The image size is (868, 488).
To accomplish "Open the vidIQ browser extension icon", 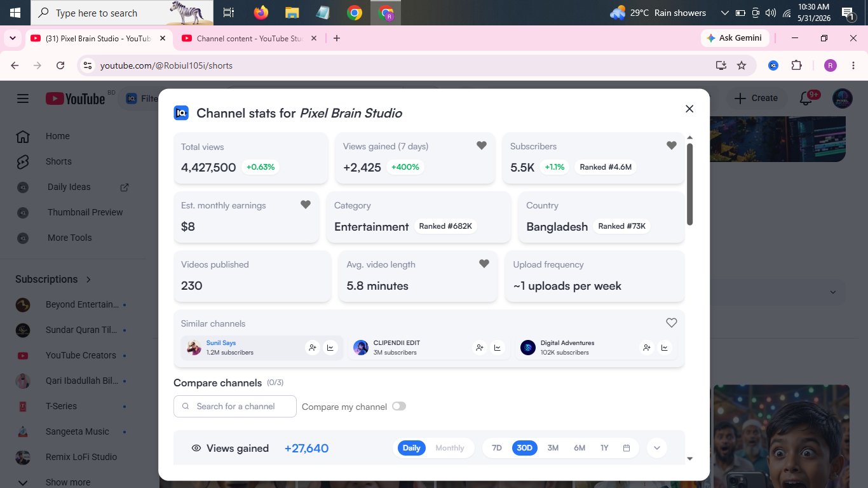I will [773, 65].
